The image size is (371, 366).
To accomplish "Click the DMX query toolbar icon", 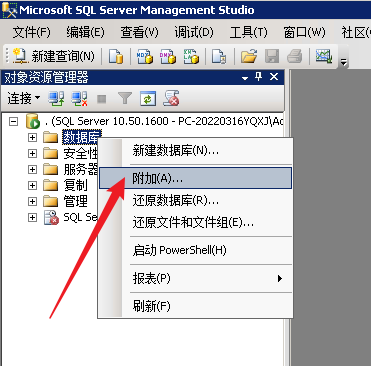I will 168,56.
